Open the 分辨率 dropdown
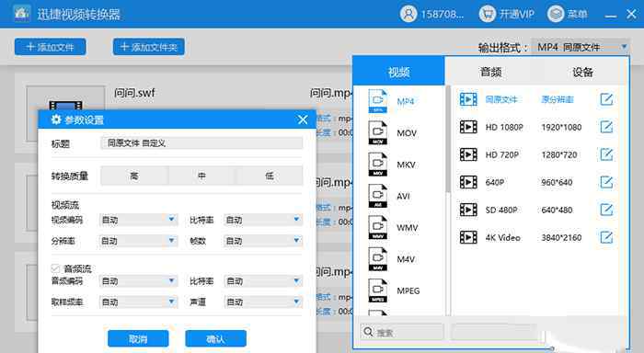This screenshot has height=353, width=644. click(x=138, y=241)
